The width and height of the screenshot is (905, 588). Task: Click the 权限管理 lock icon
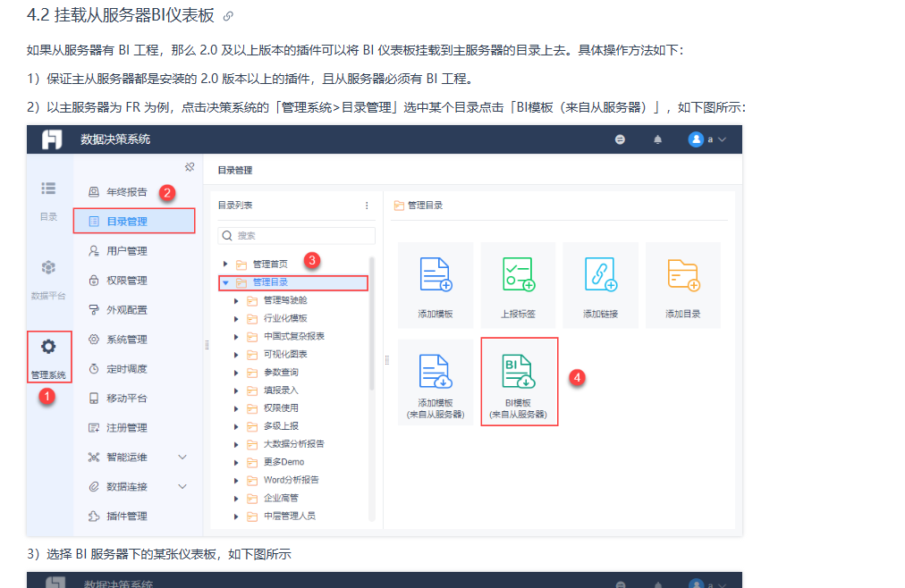point(94,281)
